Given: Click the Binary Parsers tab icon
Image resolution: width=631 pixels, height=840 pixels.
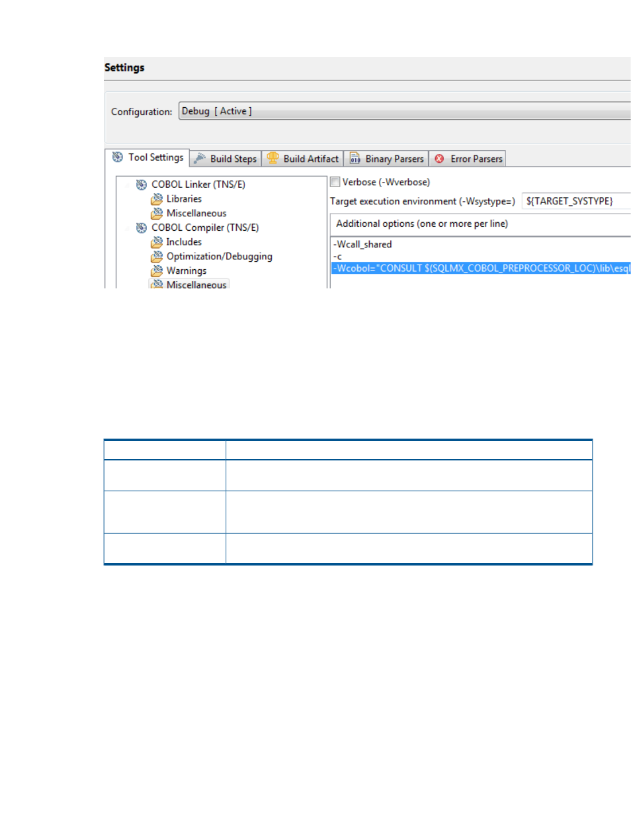Looking at the screenshot, I should (355, 159).
